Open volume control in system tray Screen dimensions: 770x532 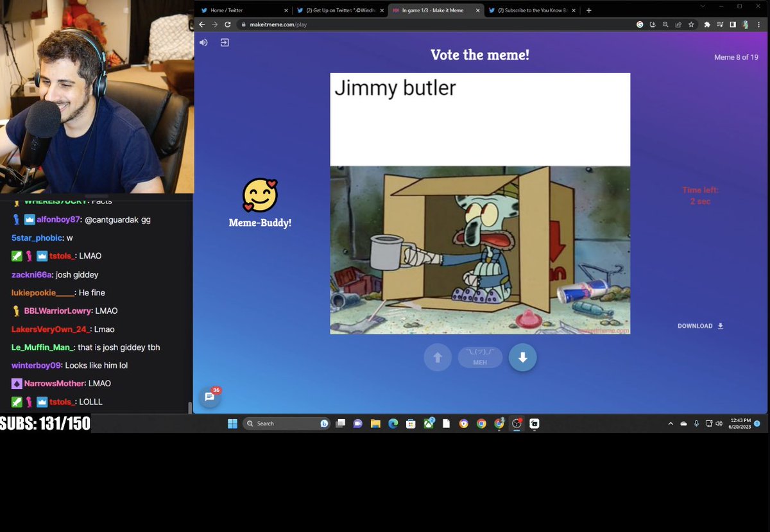coord(719,424)
